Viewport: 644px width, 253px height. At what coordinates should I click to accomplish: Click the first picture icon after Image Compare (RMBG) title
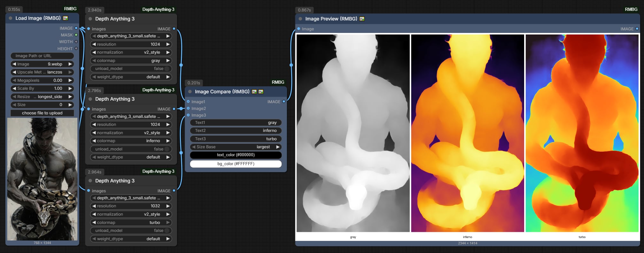pos(254,92)
